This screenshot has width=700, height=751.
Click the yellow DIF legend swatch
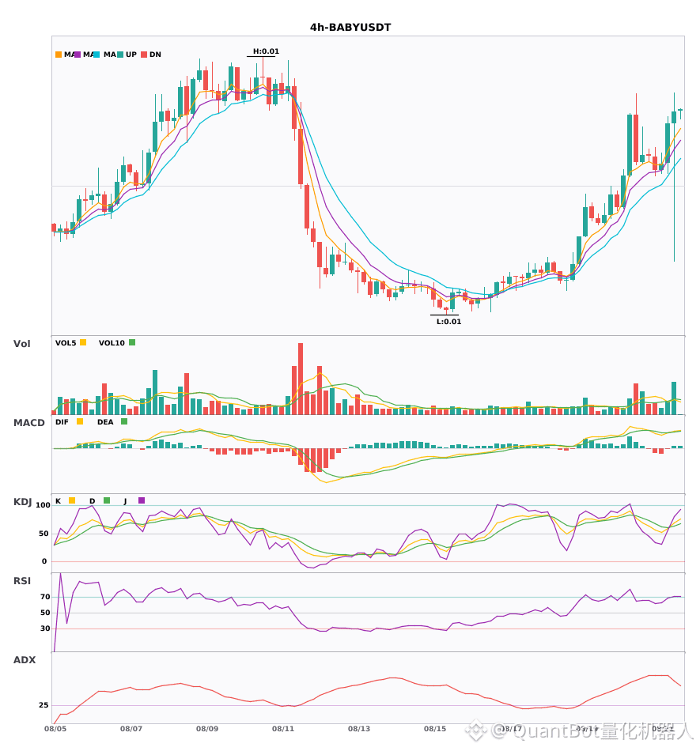pyautogui.click(x=80, y=421)
